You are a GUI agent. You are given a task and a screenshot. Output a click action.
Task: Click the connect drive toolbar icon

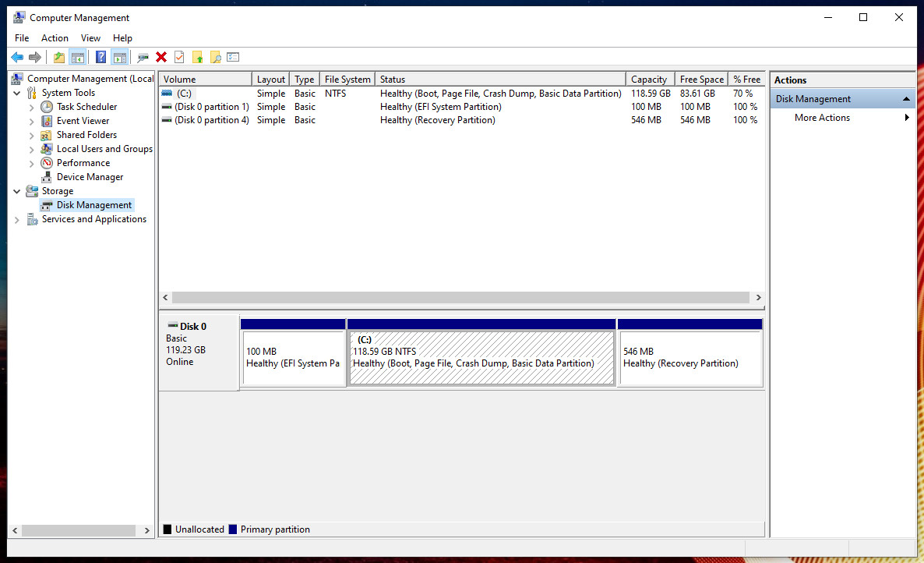143,57
